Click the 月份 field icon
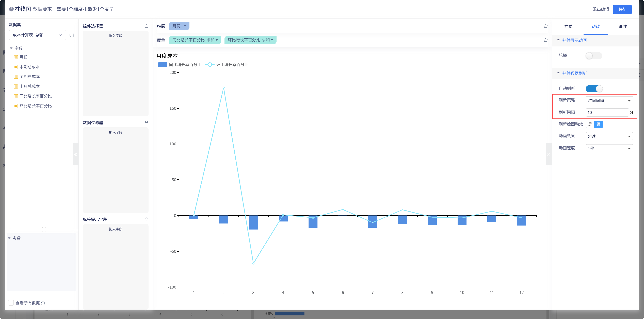This screenshot has width=644, height=319. click(x=16, y=57)
